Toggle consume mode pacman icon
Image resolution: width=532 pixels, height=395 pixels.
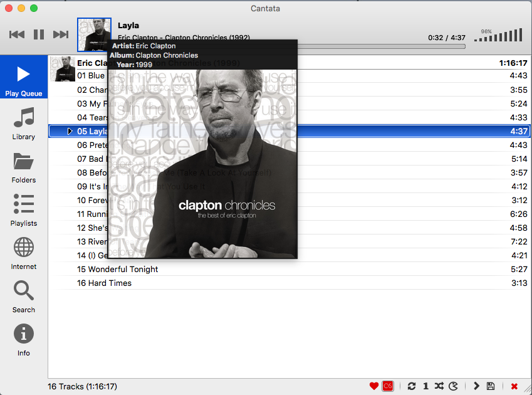point(453,386)
